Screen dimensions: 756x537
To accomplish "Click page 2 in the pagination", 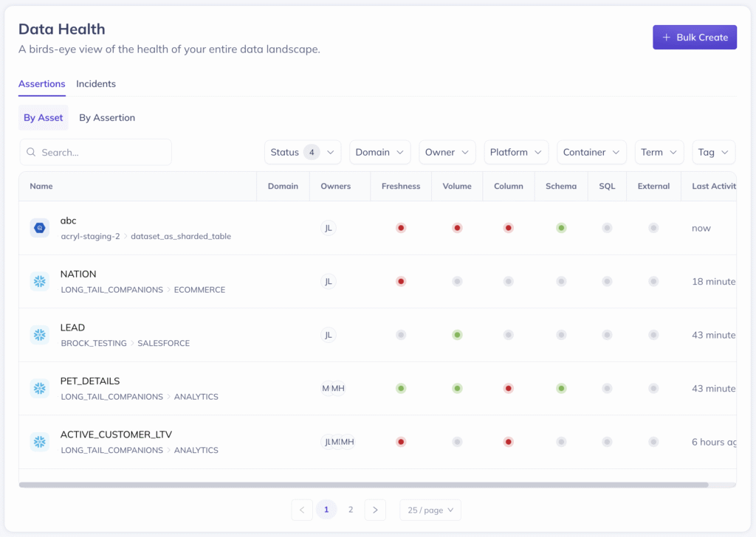I will [351, 509].
